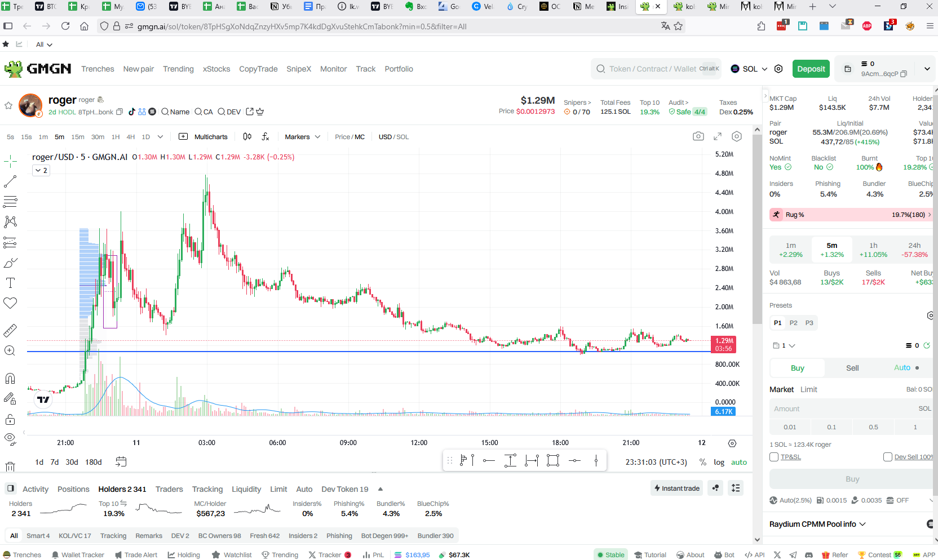
Task: Open CopyTrade in the top navigation
Action: click(x=258, y=69)
